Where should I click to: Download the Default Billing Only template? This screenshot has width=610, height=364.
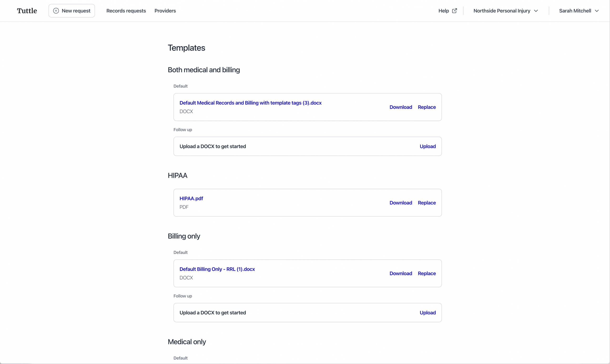point(401,273)
